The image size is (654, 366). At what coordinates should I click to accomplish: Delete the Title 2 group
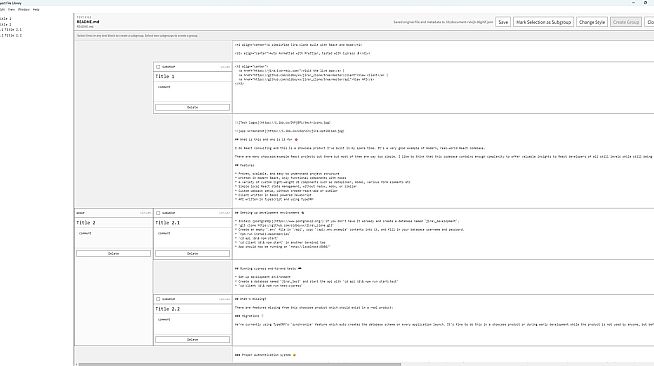tap(113, 253)
